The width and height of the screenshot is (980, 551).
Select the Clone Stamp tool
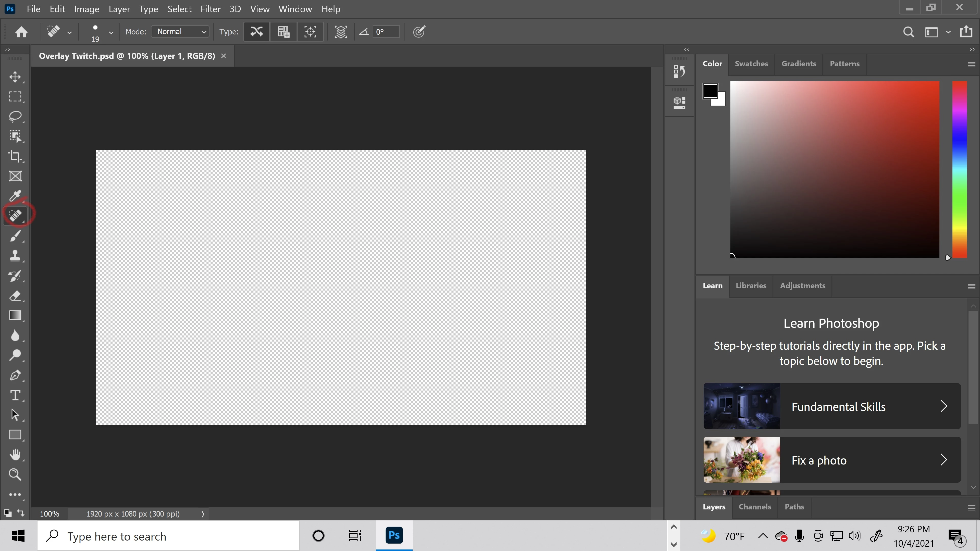15,256
